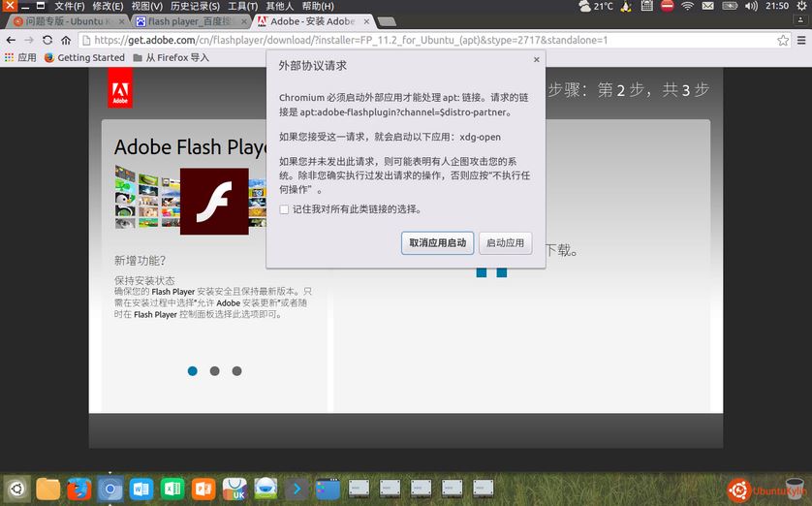812x506 pixels.
Task: Open the mail envelope indicator
Action: click(708, 6)
